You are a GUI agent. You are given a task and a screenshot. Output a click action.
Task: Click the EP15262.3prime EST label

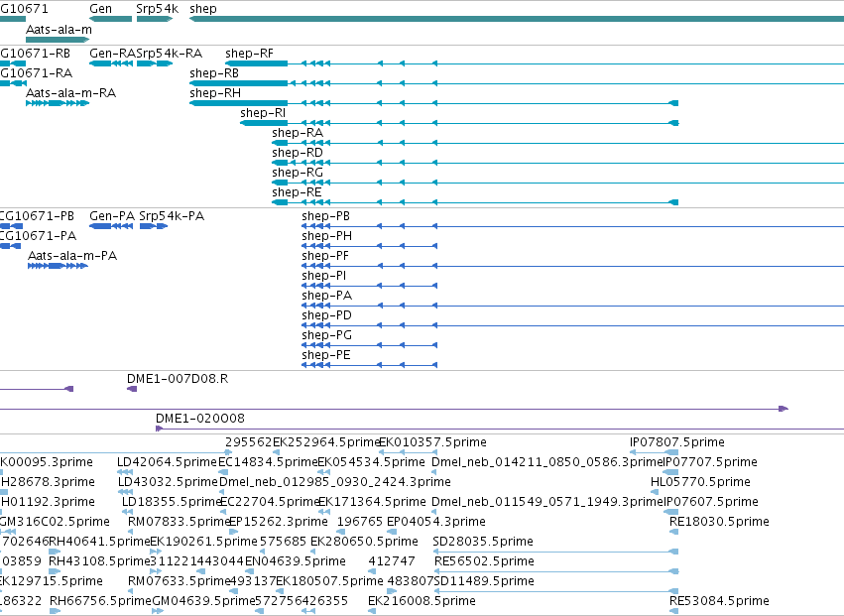[x=279, y=523]
